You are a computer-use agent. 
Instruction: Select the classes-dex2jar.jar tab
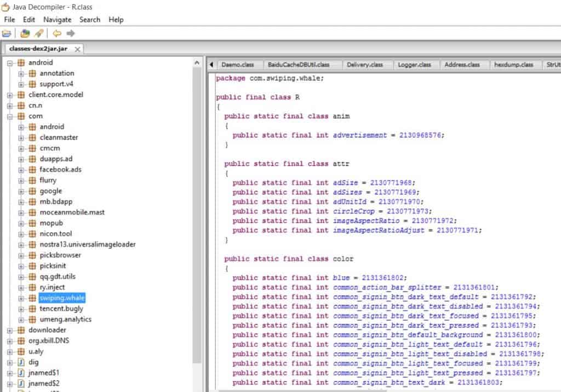(x=38, y=49)
